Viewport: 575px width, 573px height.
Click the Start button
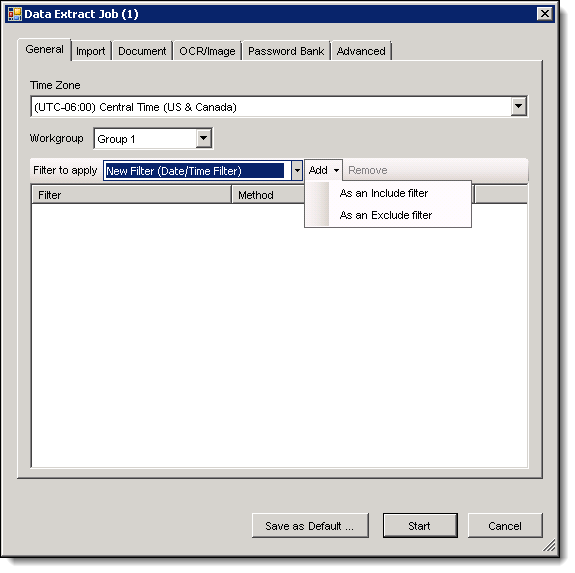pyautogui.click(x=420, y=526)
